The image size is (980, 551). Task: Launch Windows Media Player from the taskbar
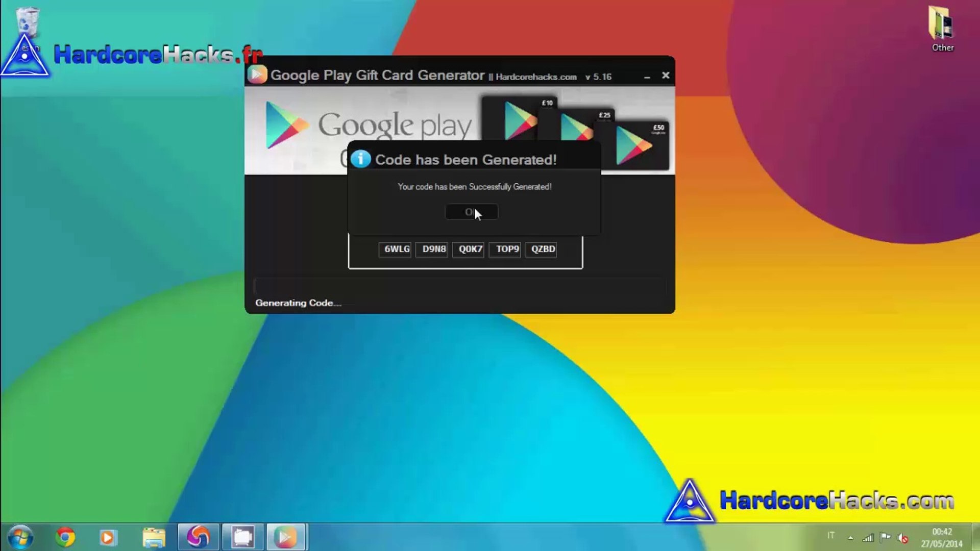(107, 537)
